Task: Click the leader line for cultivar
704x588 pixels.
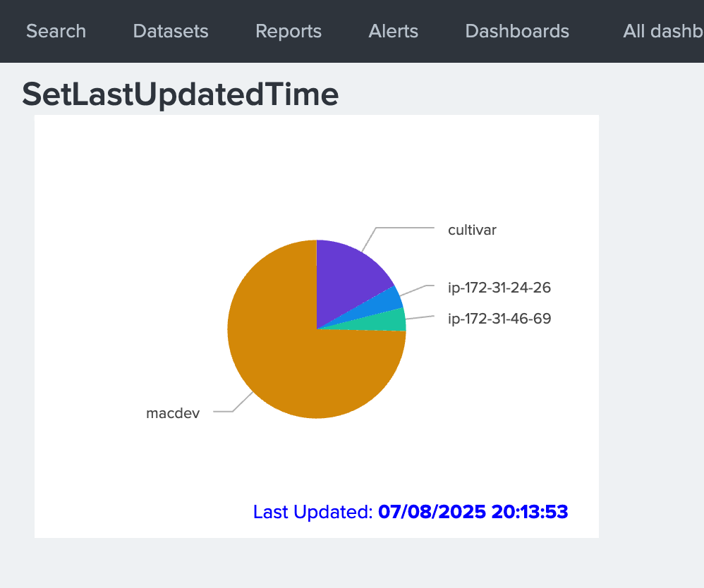Action: pyautogui.click(x=406, y=228)
